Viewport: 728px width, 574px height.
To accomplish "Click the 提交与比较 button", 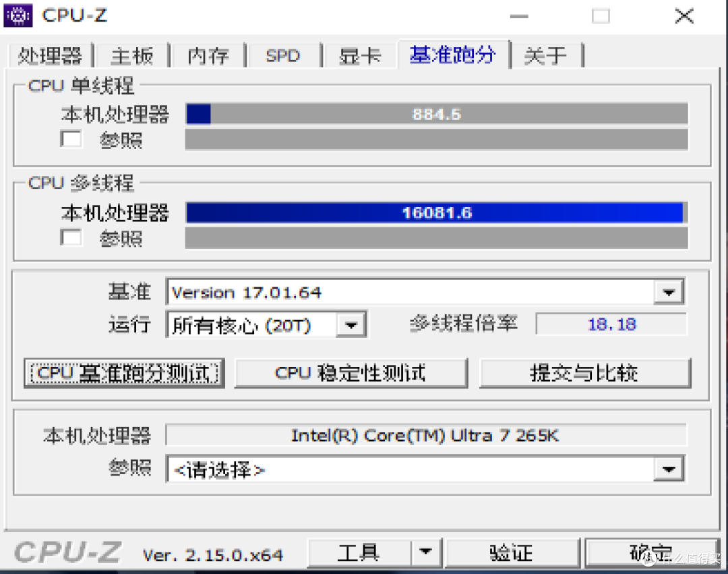I will [584, 373].
